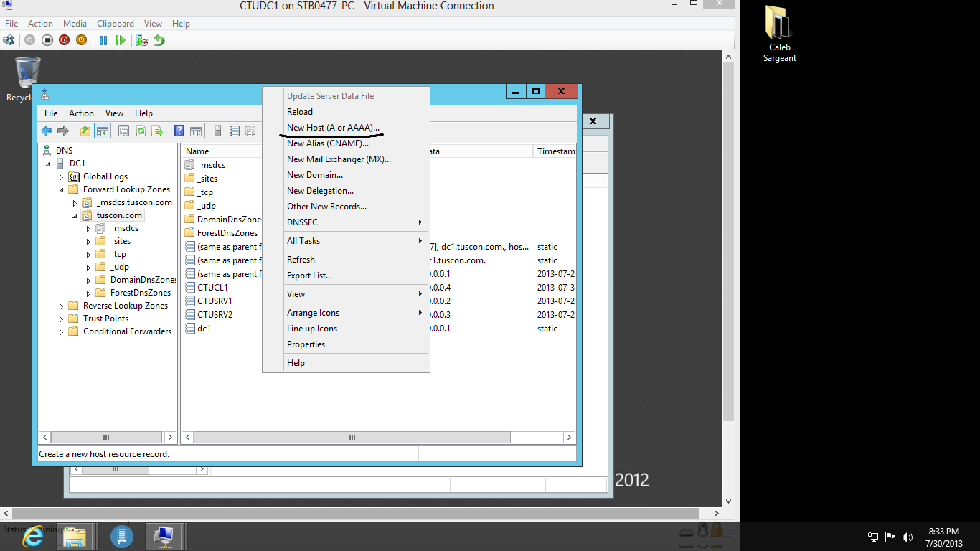Expand the Trust Points node

click(x=62, y=319)
